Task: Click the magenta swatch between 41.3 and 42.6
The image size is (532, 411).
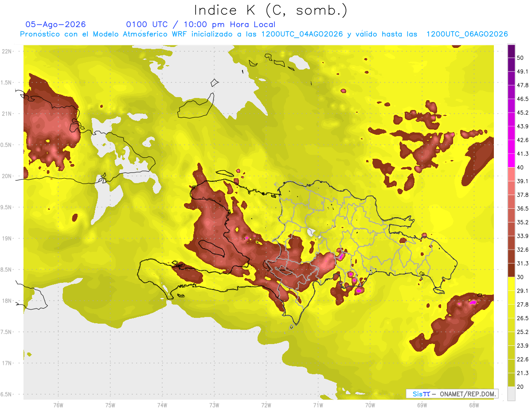Action: tap(511, 147)
